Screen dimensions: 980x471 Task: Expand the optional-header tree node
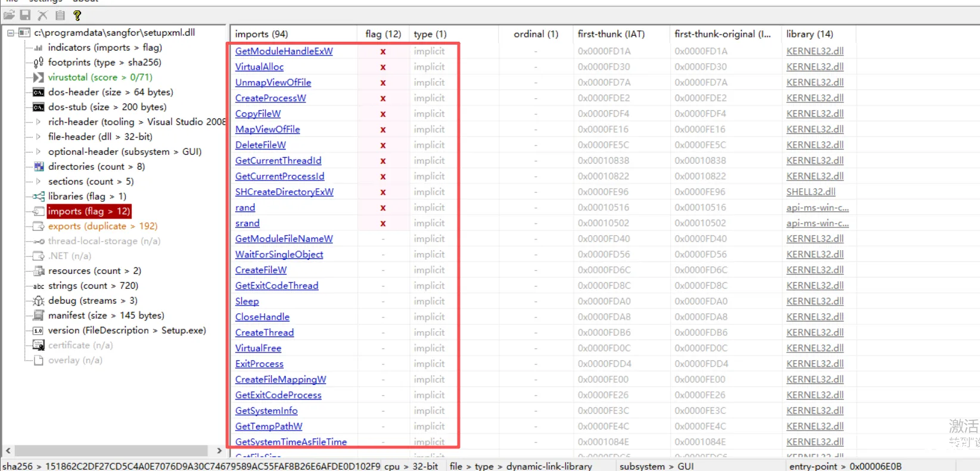click(38, 152)
